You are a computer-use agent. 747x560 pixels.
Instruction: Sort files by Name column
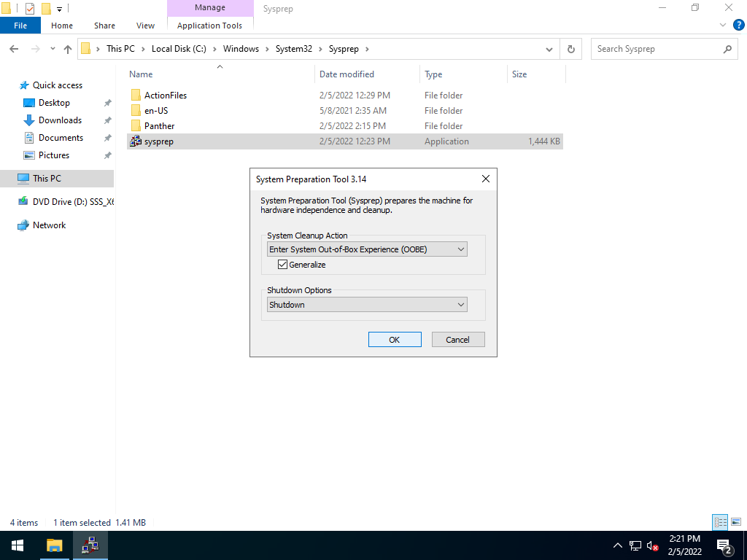pos(220,74)
